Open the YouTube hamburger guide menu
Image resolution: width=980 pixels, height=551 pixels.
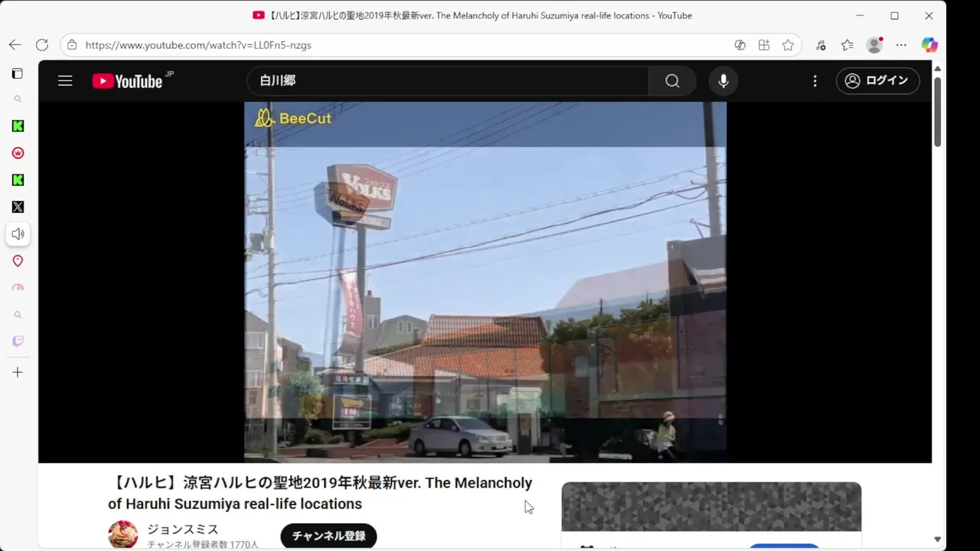(65, 80)
